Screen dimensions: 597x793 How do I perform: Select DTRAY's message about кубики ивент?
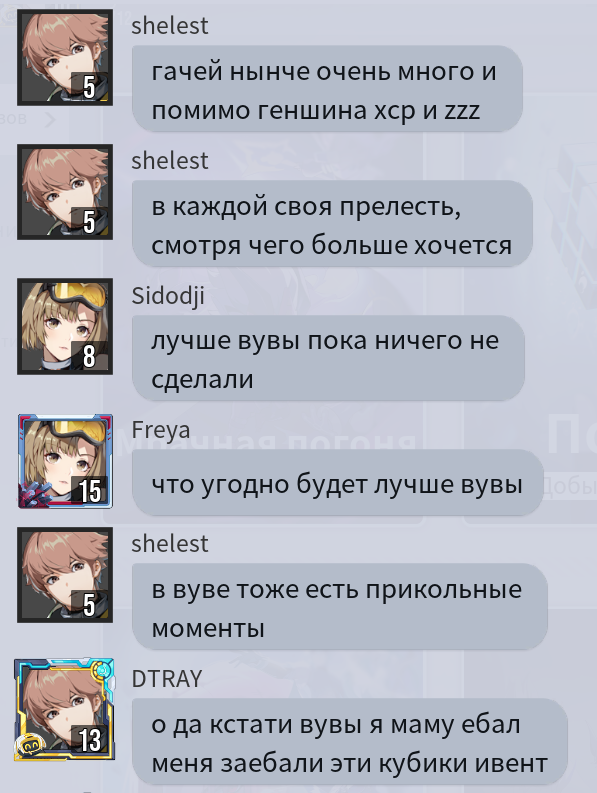350,742
